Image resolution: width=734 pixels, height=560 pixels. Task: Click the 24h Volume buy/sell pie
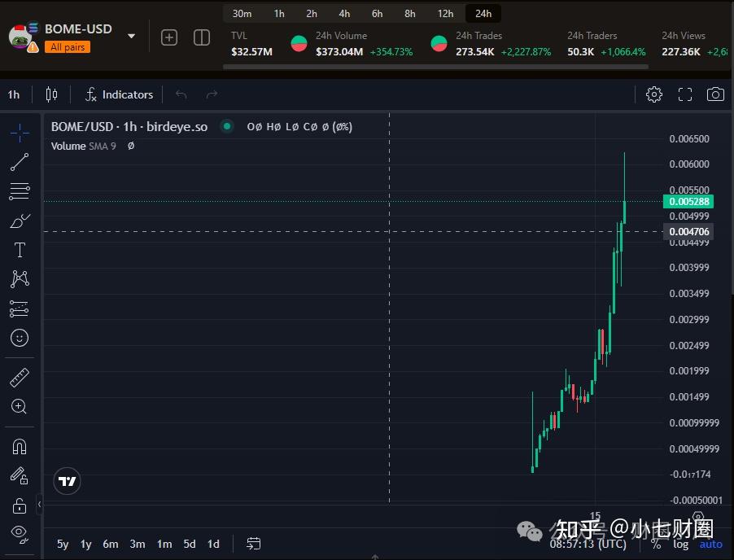tap(299, 43)
